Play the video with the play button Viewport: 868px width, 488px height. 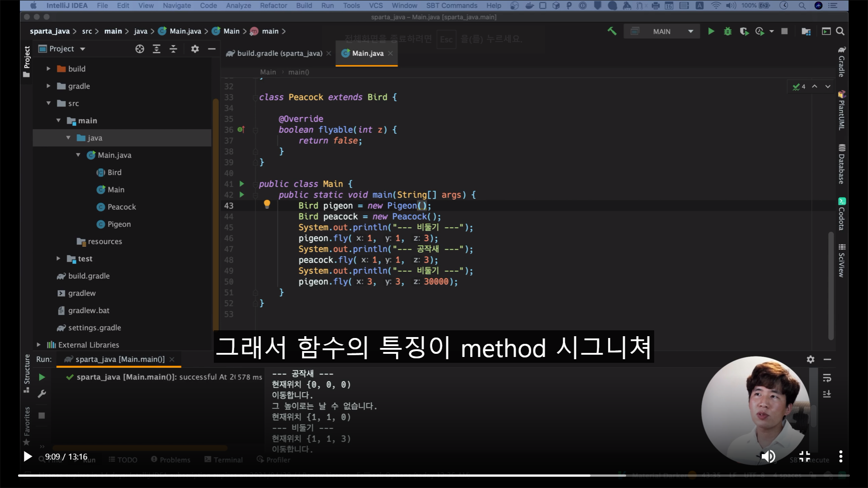point(28,457)
